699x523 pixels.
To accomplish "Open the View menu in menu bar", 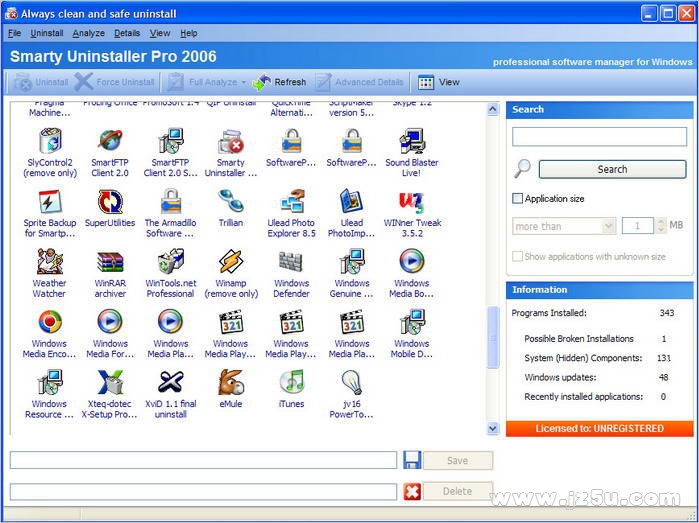I will pos(160,33).
